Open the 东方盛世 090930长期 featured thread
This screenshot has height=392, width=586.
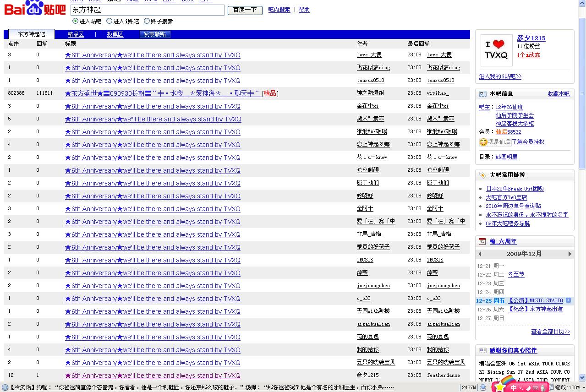(163, 93)
